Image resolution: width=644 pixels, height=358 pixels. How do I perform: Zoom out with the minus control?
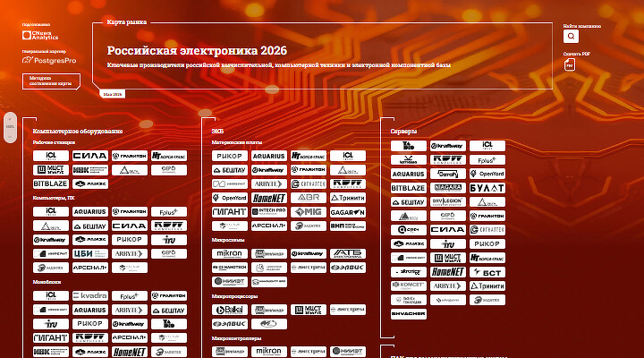coord(10,136)
